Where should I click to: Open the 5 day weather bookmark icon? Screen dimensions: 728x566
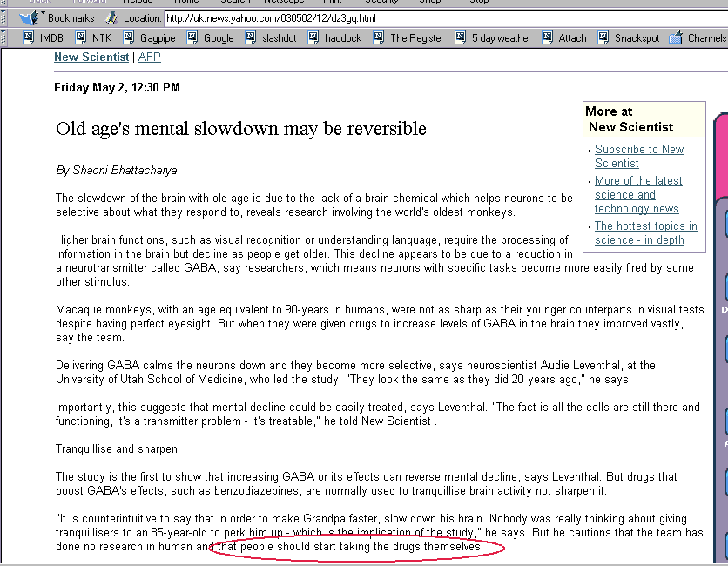pos(461,37)
